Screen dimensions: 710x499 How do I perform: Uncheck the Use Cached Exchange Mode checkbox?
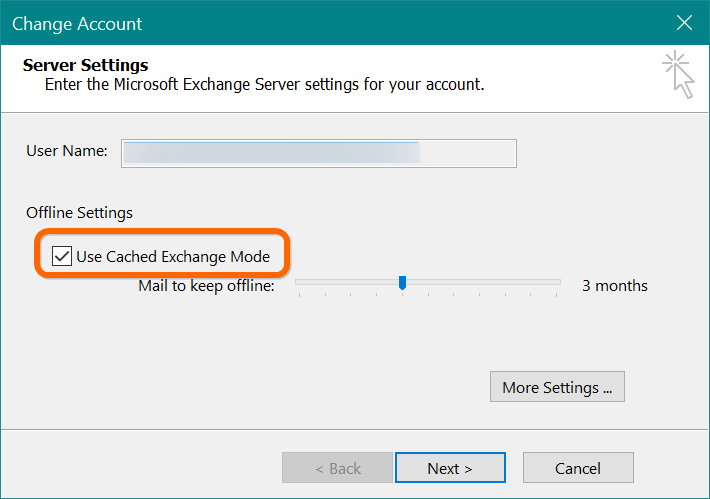click(62, 256)
